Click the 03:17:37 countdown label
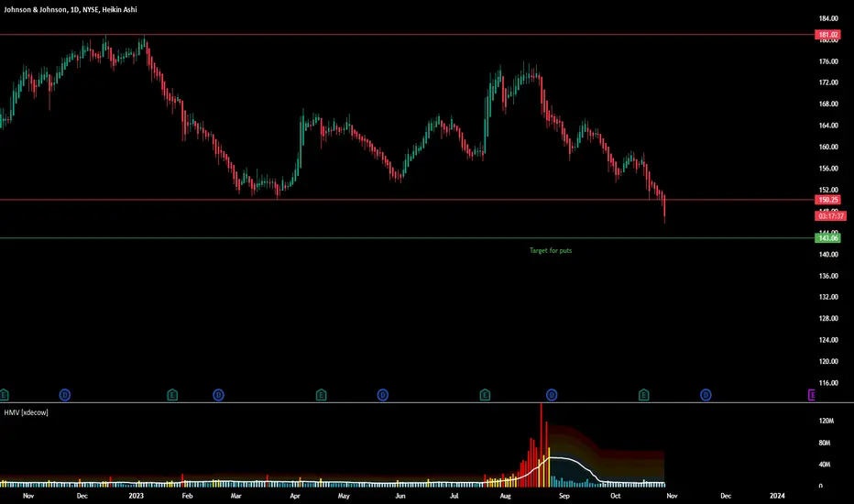 coord(830,216)
